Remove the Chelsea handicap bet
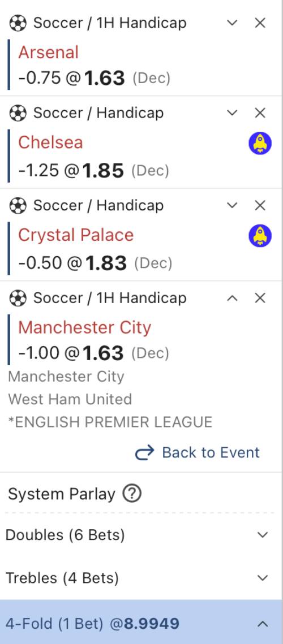This screenshot has height=644, width=283. 260,113
